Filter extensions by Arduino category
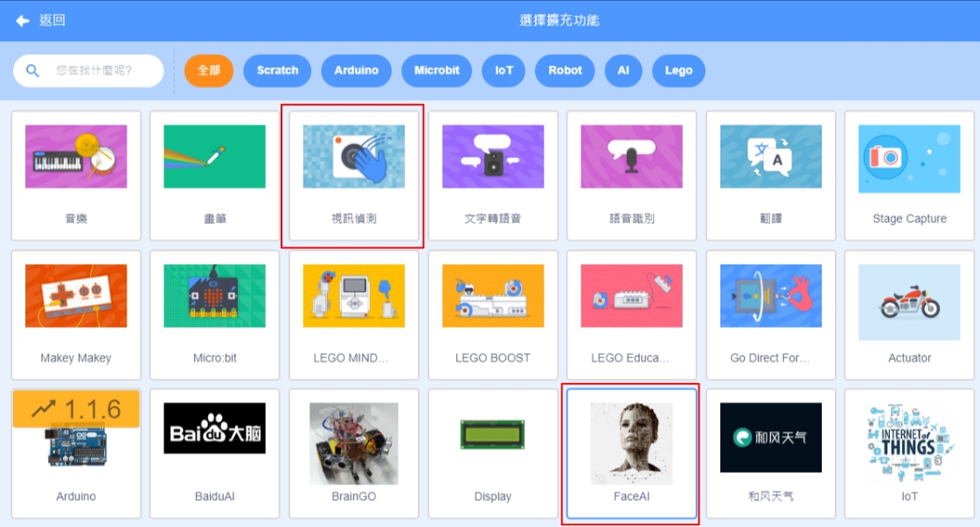The image size is (980, 527). click(356, 71)
